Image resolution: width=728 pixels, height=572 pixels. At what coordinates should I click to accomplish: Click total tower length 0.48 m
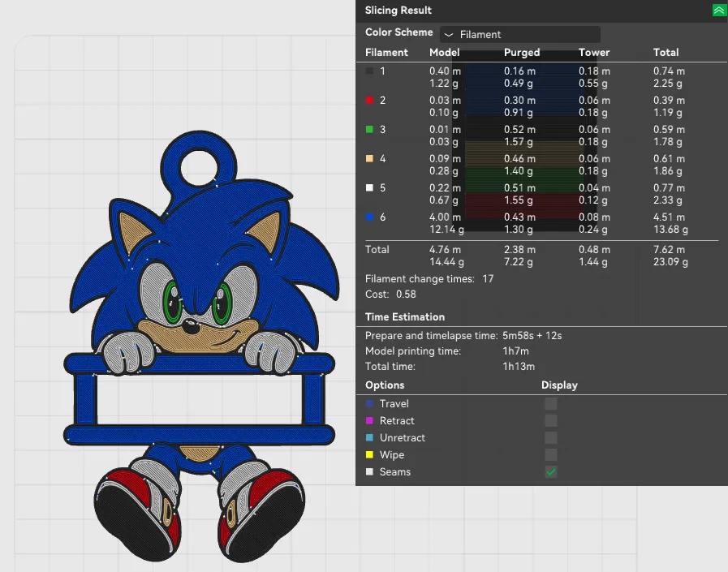(594, 249)
